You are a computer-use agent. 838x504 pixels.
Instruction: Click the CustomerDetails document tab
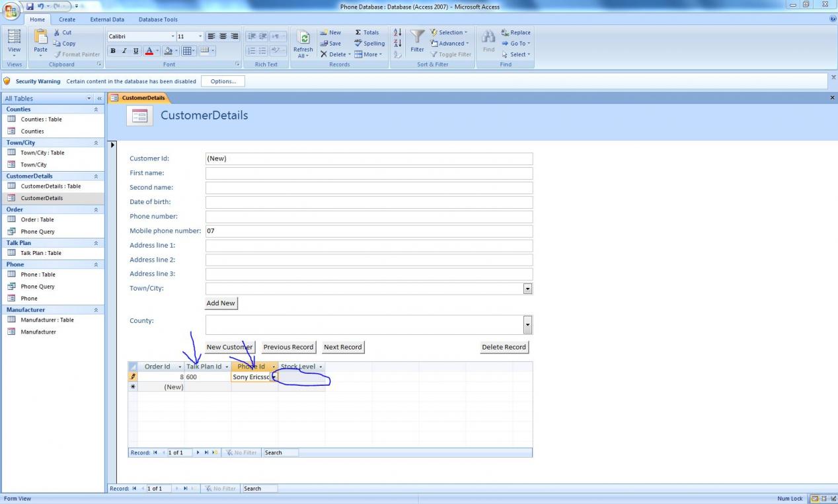point(139,98)
